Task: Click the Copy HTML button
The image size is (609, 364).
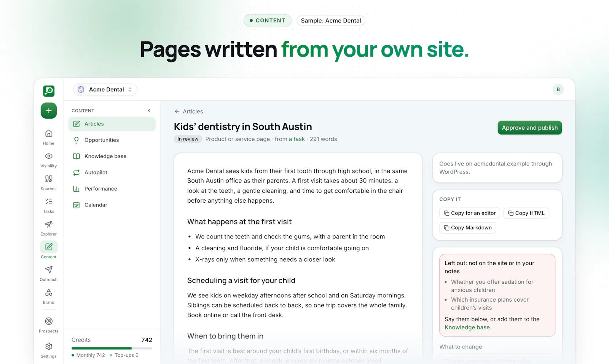Action: coord(526,213)
